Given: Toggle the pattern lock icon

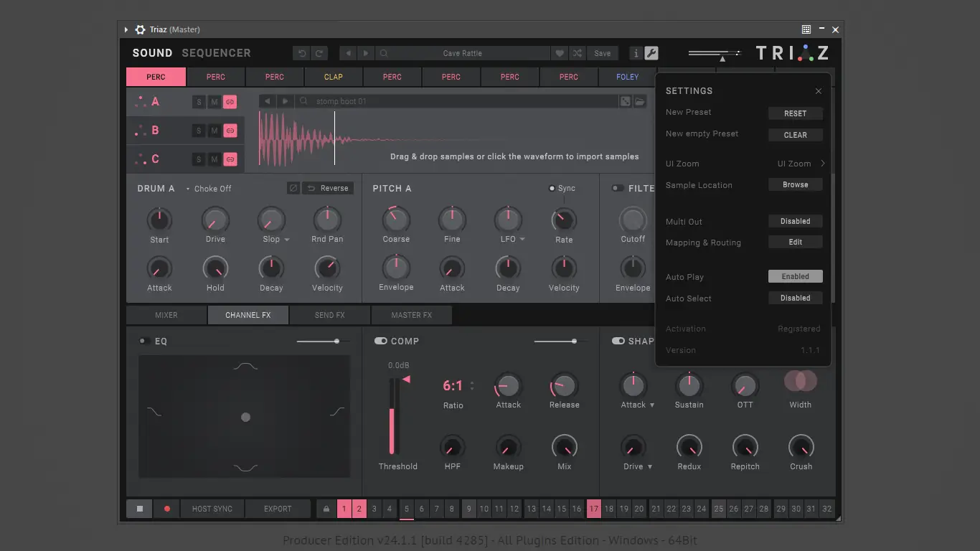Looking at the screenshot, I should [326, 509].
